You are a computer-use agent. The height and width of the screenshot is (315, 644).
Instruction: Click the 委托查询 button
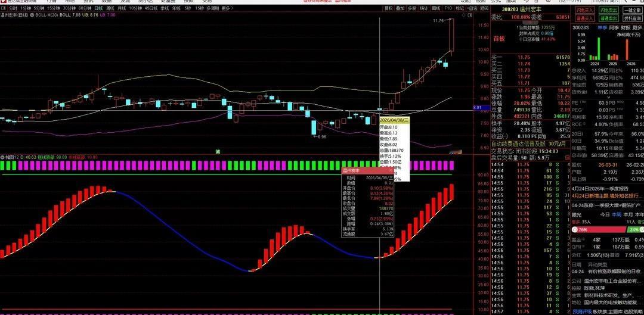pyautogui.click(x=633, y=18)
